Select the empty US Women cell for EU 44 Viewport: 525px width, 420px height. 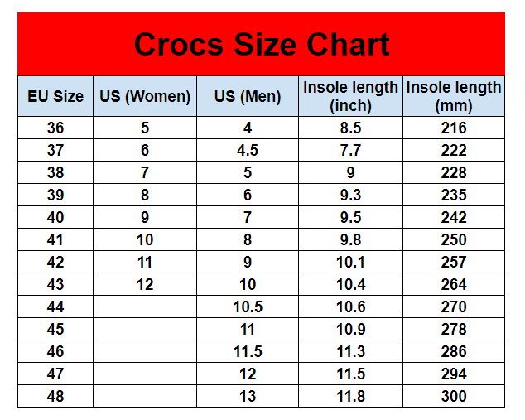[145, 307]
